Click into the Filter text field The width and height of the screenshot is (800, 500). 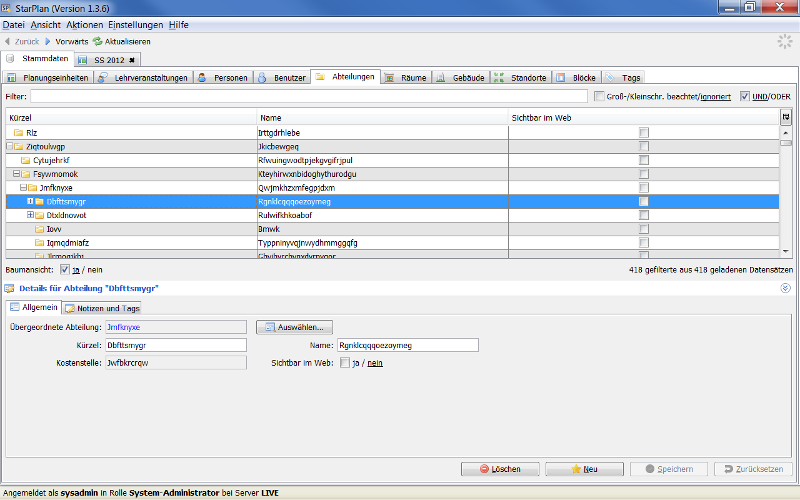(309, 96)
